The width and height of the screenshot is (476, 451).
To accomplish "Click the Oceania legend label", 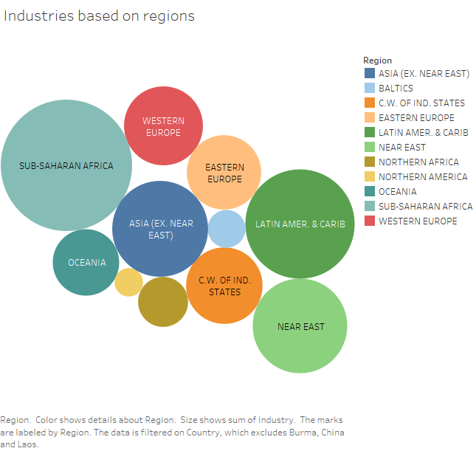I will click(397, 192).
